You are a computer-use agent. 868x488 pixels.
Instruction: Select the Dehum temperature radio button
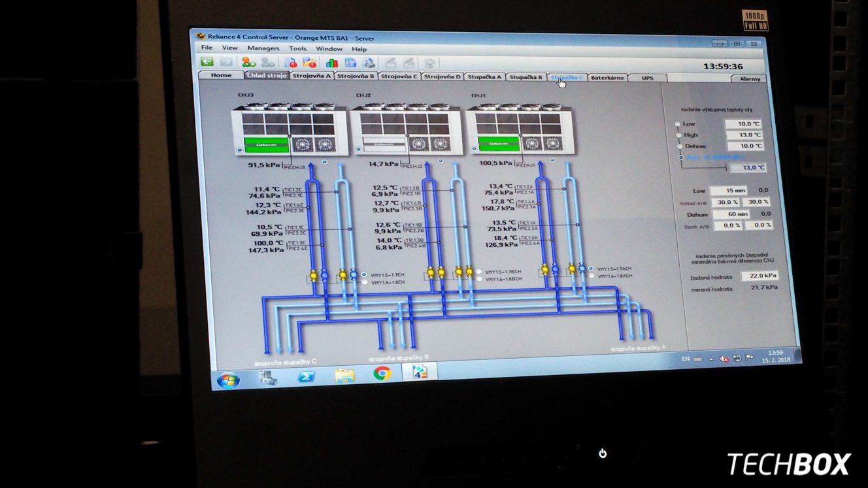(x=680, y=146)
